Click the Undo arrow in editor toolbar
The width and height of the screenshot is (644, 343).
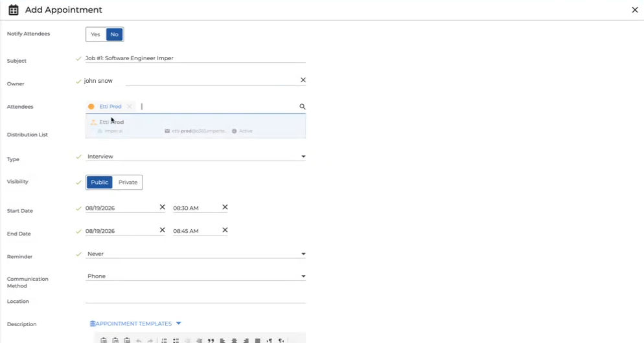click(x=139, y=340)
